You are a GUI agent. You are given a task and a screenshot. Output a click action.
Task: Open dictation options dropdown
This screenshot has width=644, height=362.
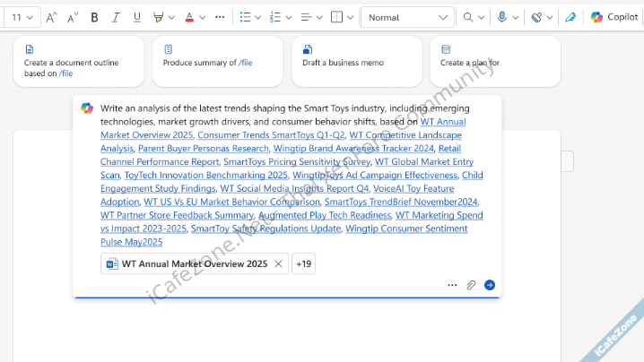point(516,17)
